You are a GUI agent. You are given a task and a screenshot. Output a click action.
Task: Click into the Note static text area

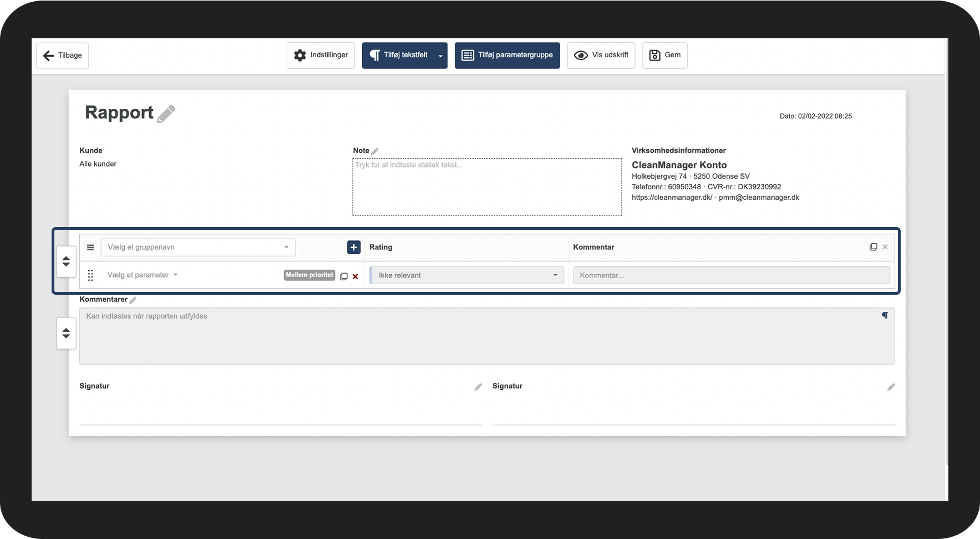(487, 187)
